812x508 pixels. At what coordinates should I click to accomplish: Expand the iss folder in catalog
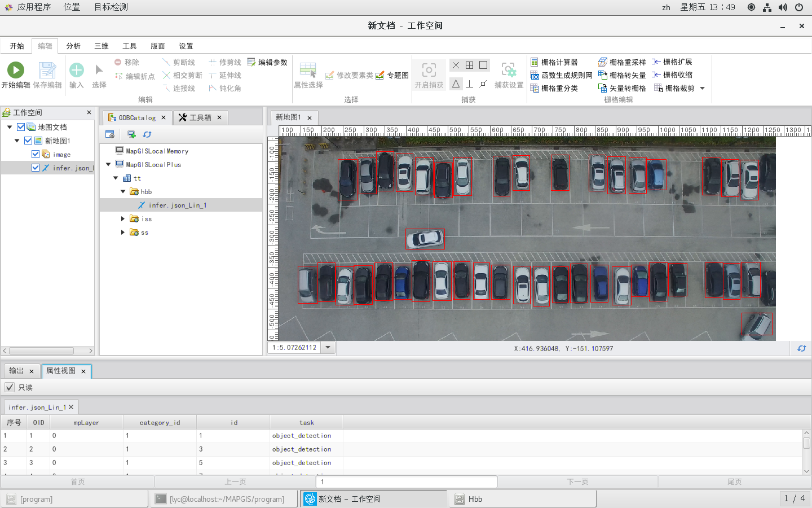click(x=123, y=218)
